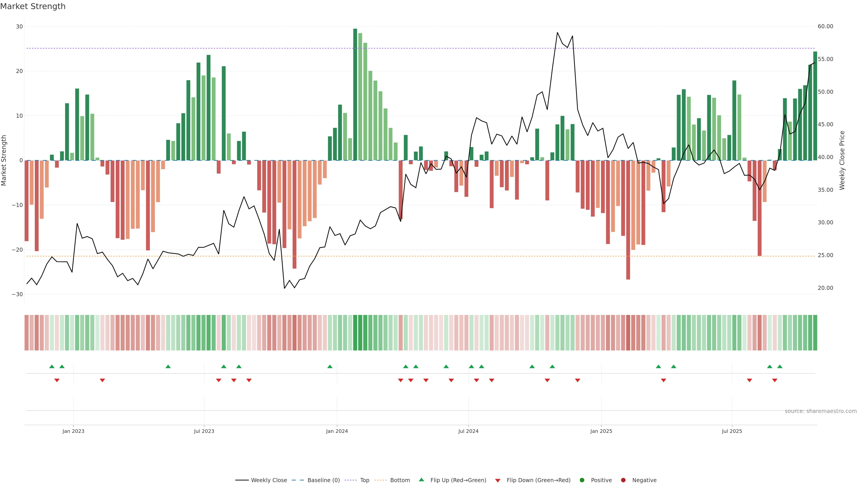Click the red Flip Down triangle legend icon
Screen dimensions: 868x488
(498, 480)
